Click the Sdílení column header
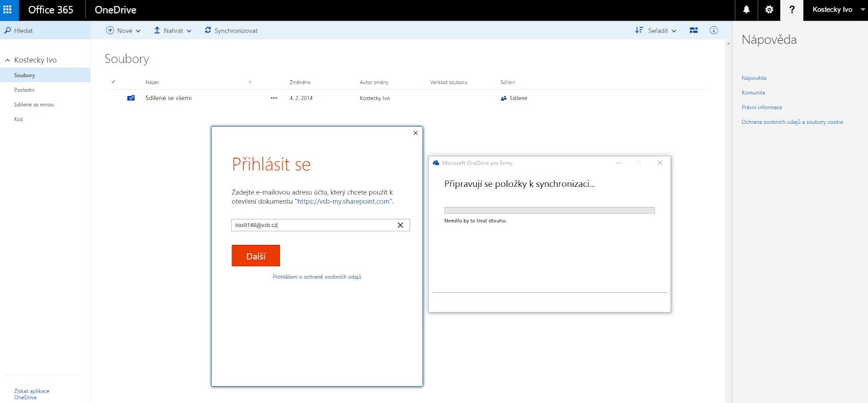This screenshot has height=403, width=868. pyautogui.click(x=508, y=83)
